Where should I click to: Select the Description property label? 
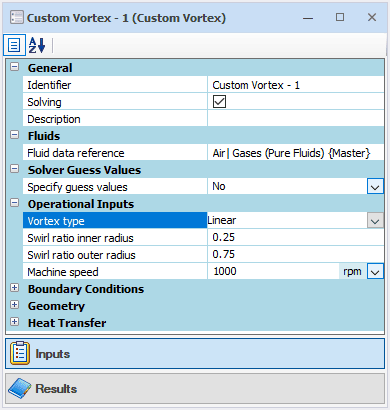click(115, 119)
